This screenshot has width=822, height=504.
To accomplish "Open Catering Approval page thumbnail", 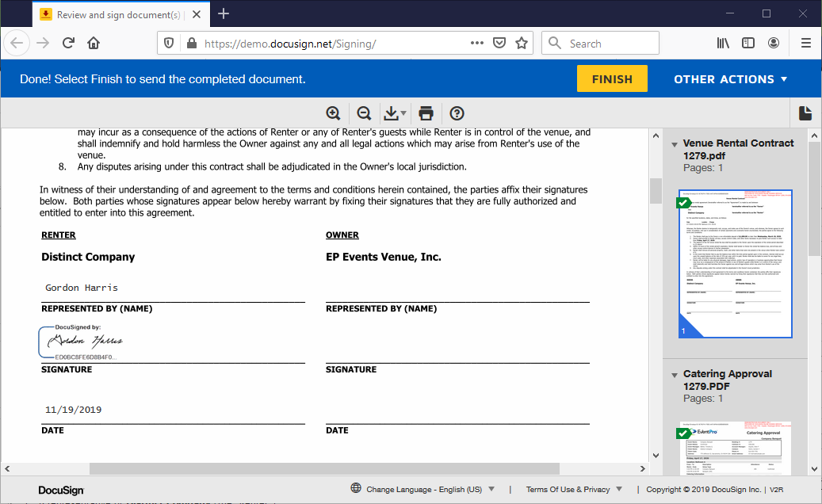I will pos(735,448).
